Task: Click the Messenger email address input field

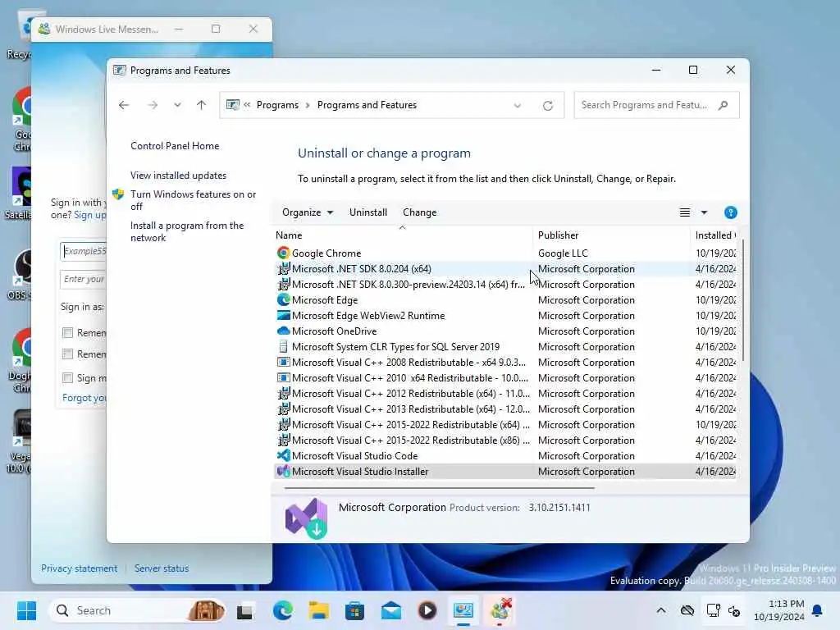Action: 84,251
